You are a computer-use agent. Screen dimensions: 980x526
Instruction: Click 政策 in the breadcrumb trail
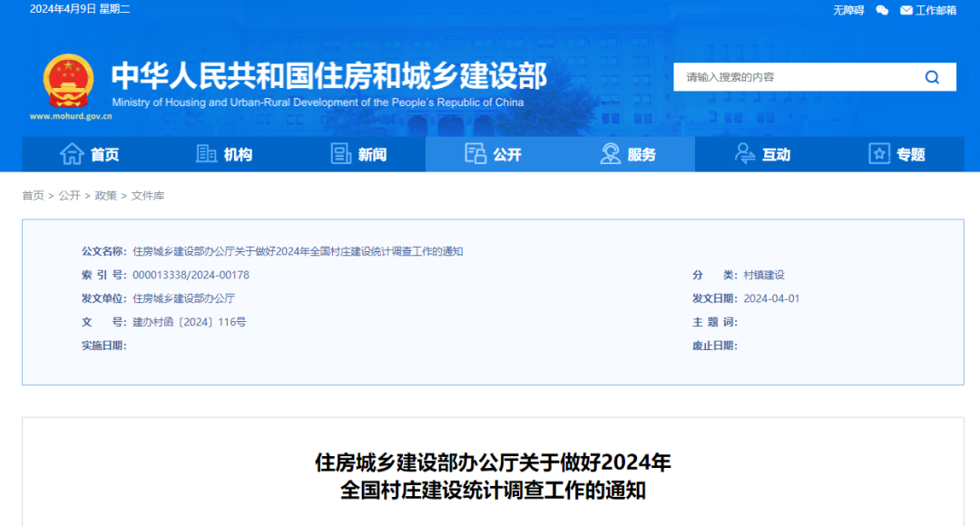tap(106, 195)
